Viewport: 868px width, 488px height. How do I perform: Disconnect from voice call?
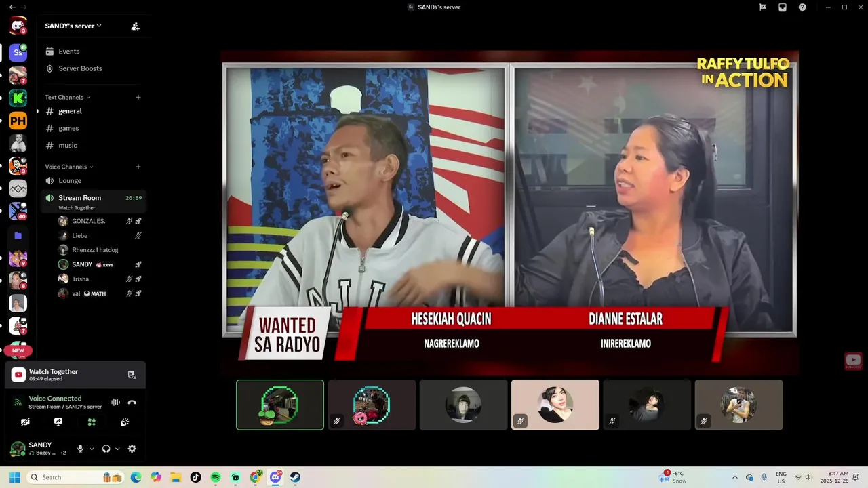(x=132, y=402)
